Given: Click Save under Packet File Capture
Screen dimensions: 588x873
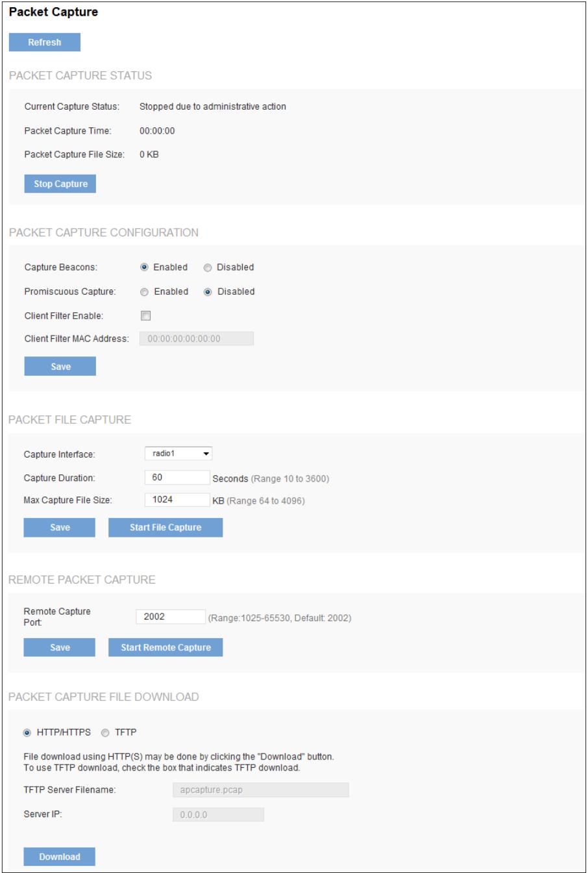Looking at the screenshot, I should pos(60,527).
